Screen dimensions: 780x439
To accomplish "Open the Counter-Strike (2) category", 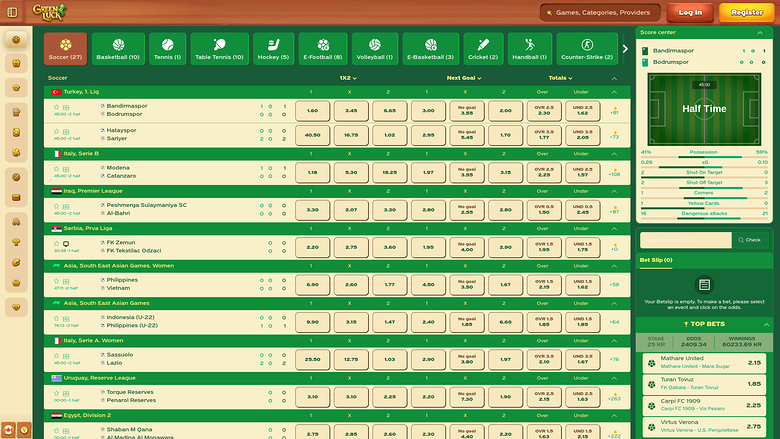I will pos(587,49).
